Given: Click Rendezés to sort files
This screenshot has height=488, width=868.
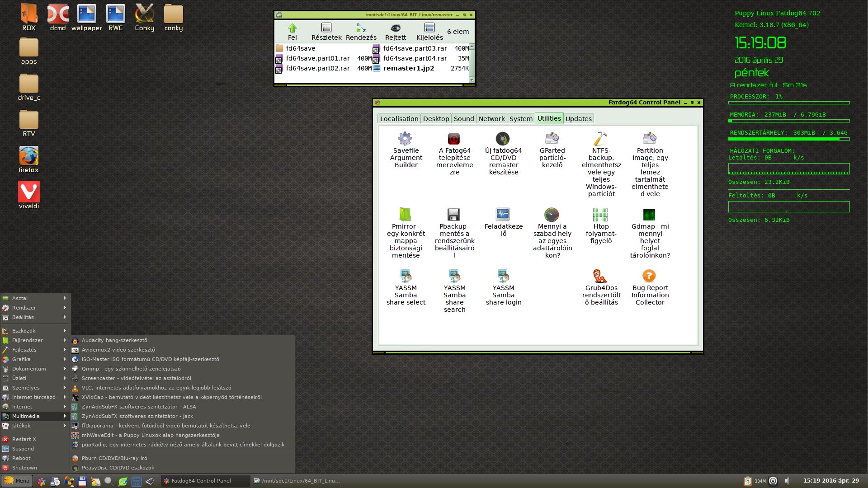Looking at the screenshot, I should click(x=361, y=32).
